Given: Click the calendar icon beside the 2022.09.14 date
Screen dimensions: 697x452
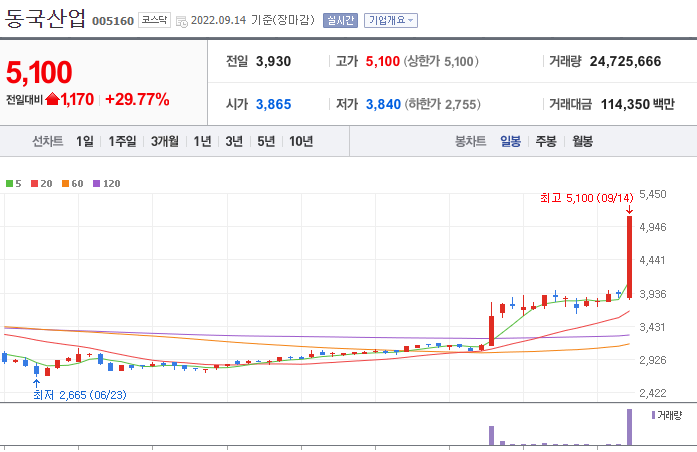Looking at the screenshot, I should click(x=182, y=21).
